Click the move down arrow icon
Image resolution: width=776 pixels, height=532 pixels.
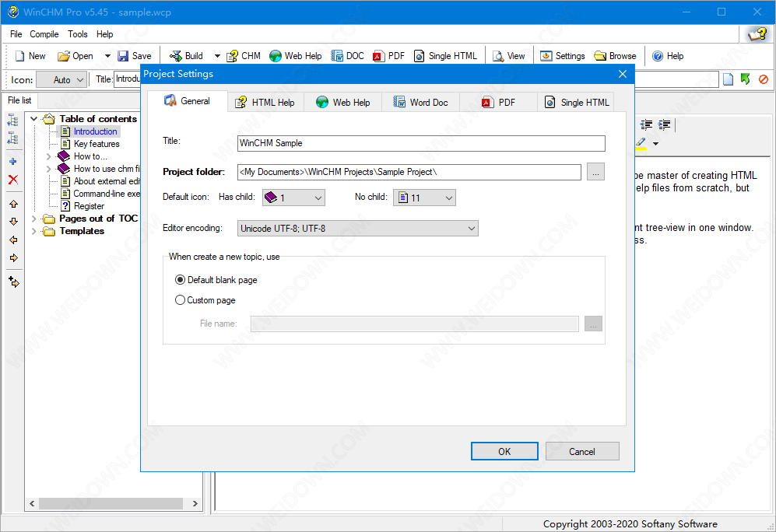[x=14, y=222]
